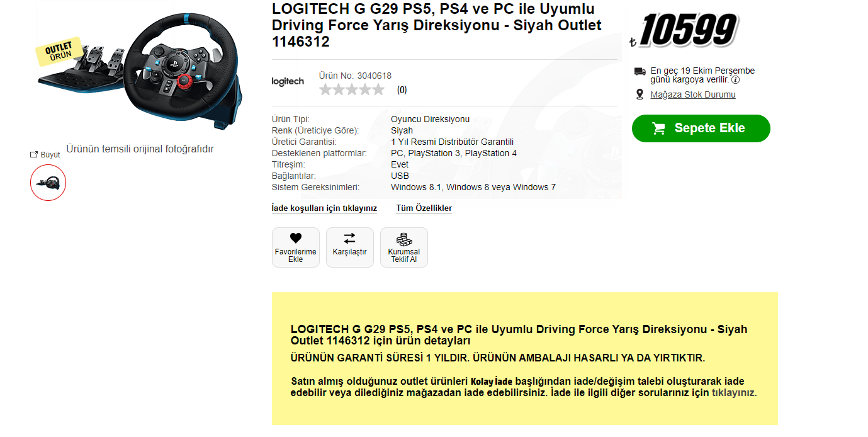Select the circular product thumbnail
The width and height of the screenshot is (868, 437).
pyautogui.click(x=48, y=183)
